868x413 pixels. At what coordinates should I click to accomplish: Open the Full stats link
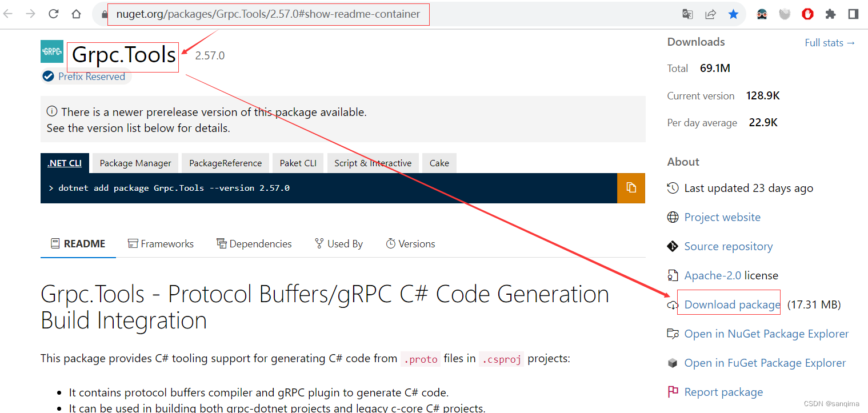(x=830, y=42)
